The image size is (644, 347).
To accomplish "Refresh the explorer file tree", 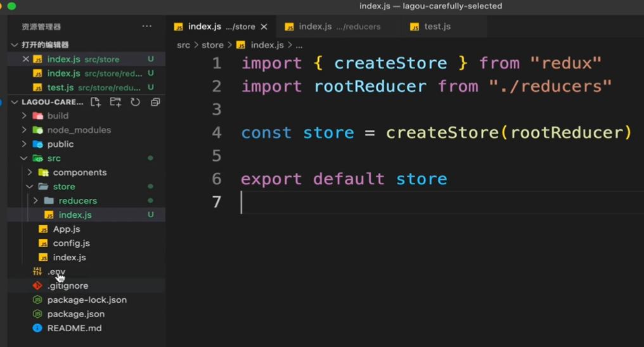I will (135, 102).
